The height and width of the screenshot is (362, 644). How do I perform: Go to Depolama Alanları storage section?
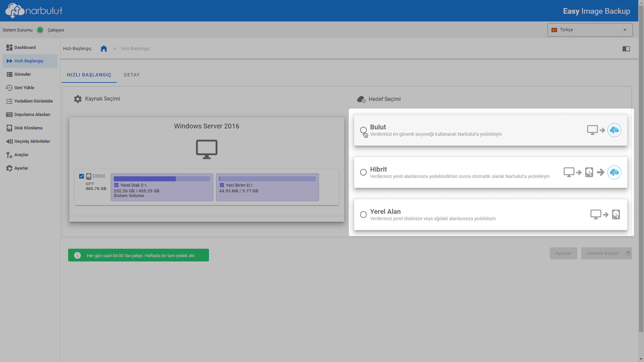coord(32,115)
